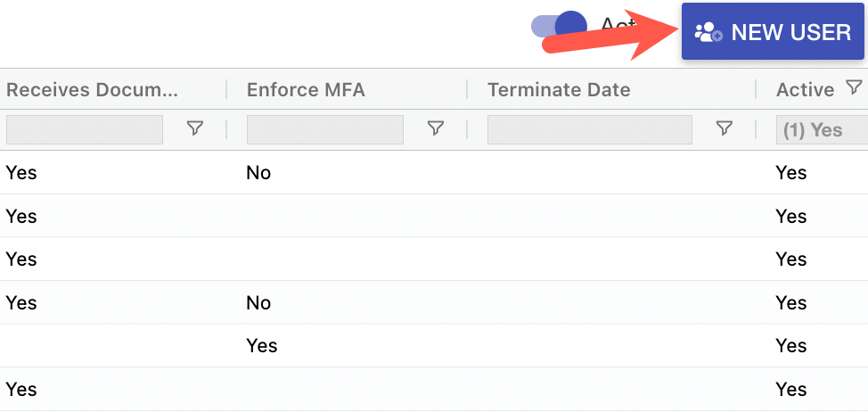This screenshot has height=412, width=868.
Task: Click the fourth row's Enforce MFA 'No'
Action: point(258,303)
